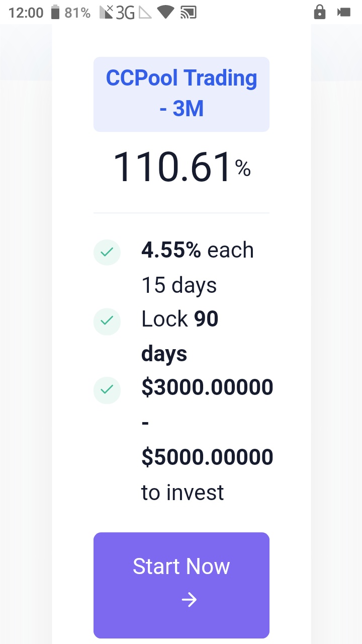Tap the 'to invest' label

point(183,492)
